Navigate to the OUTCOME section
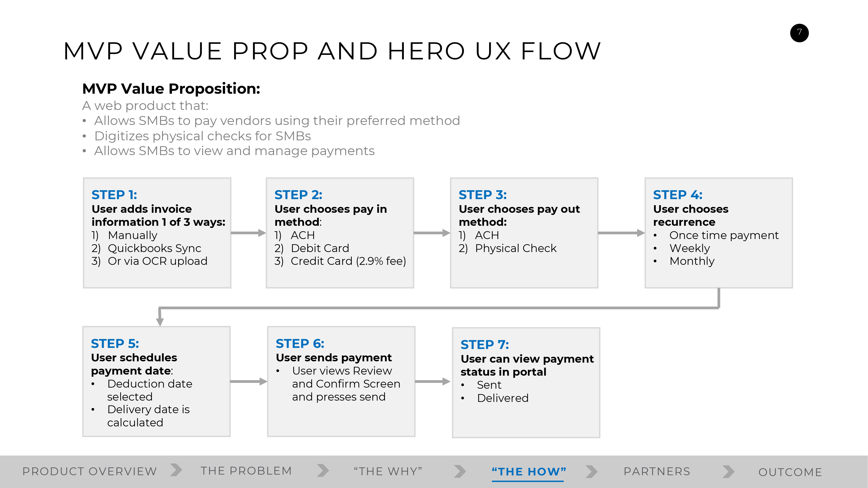 pos(790,472)
